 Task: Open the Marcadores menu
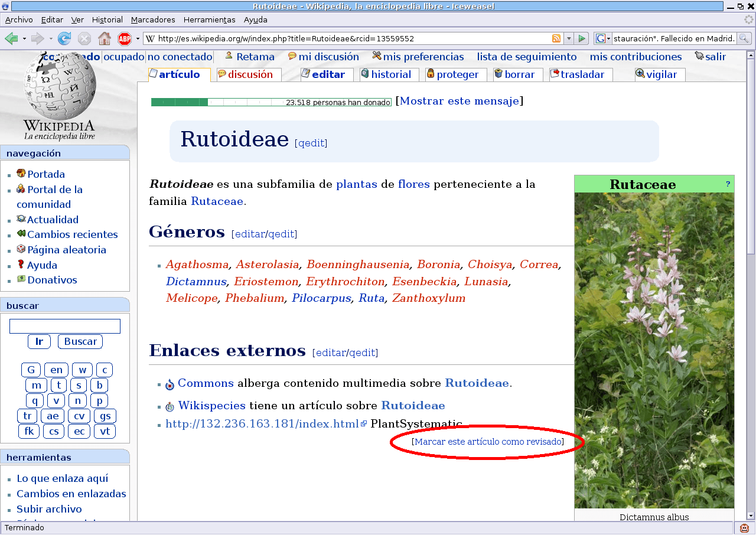(153, 19)
